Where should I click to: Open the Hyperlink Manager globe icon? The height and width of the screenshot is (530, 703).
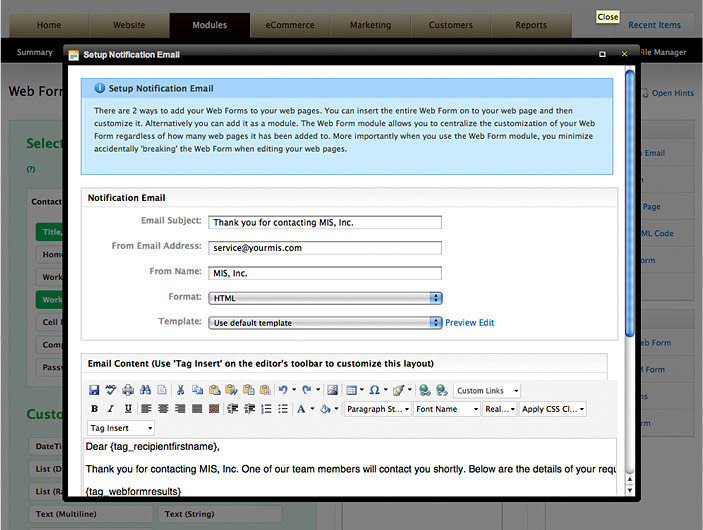click(x=425, y=390)
